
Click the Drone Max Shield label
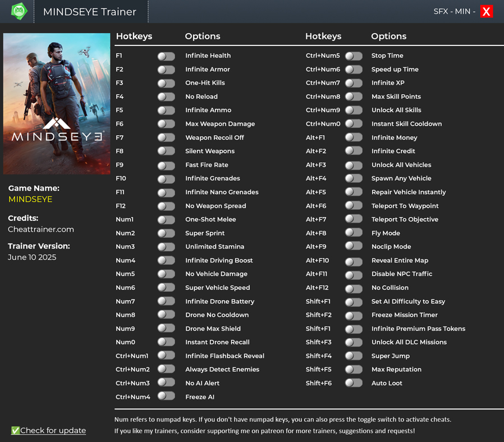pos(213,329)
